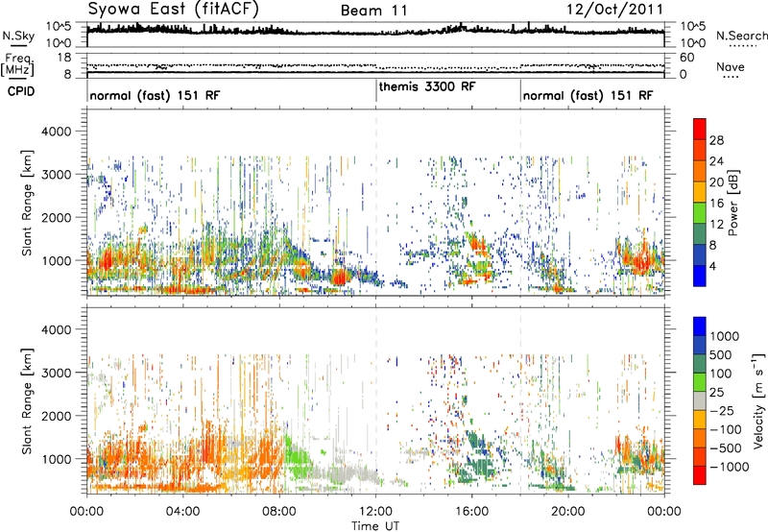Screen dimensions: 768x532
Task: Click the red -1000 m/s velocity swatch
Action: 700,475
